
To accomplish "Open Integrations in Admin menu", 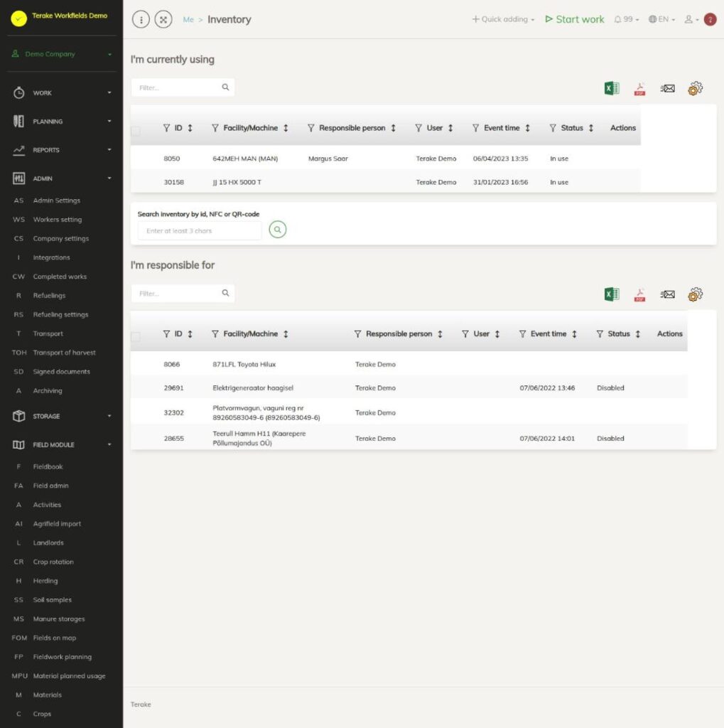I will 51,257.
